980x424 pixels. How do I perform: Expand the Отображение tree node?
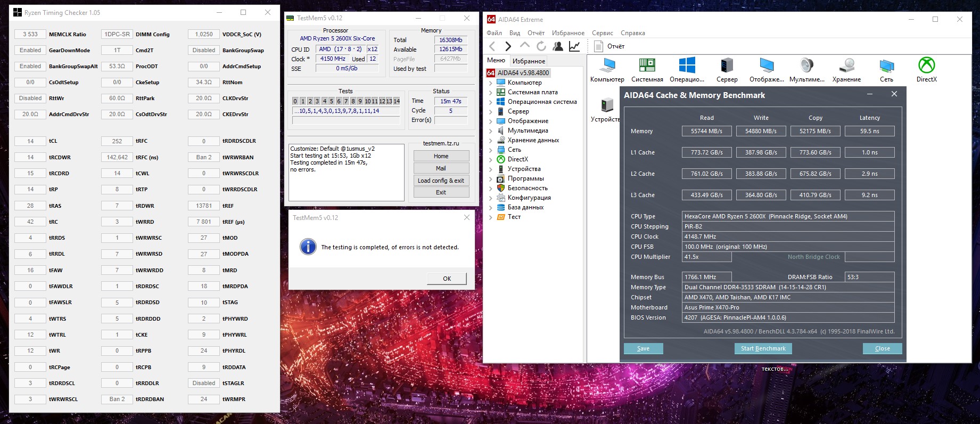pos(490,121)
